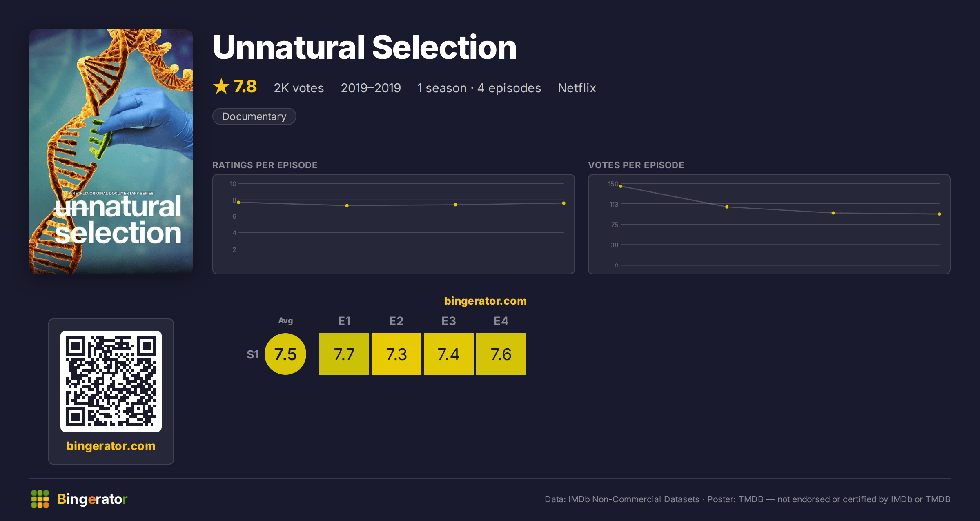
Task: Click the S1 average 7.5 circle
Action: tap(285, 354)
